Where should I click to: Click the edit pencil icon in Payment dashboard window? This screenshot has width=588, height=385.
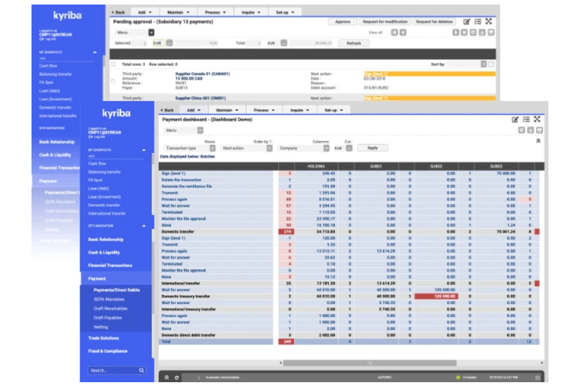click(x=515, y=120)
